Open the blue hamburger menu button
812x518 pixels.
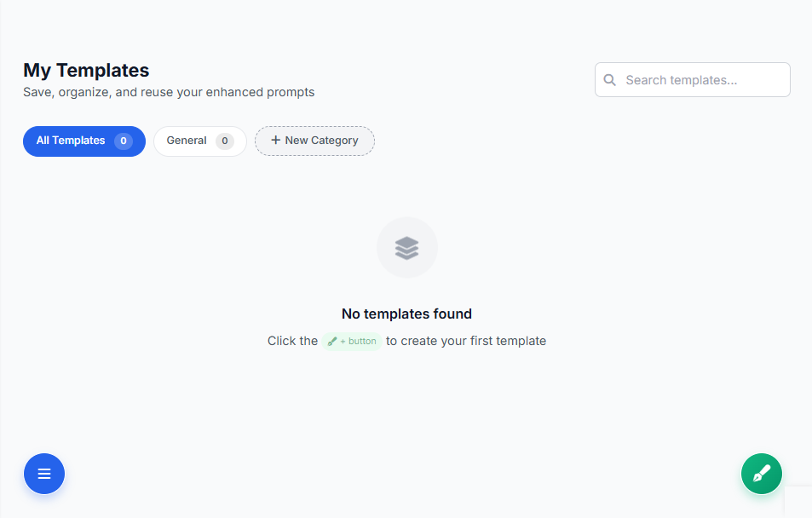tap(44, 474)
